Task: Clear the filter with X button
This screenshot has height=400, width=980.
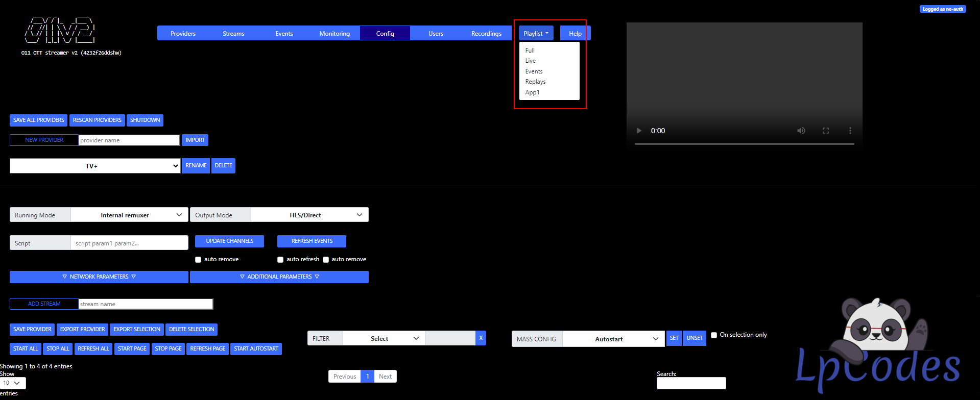Action: [481, 338]
